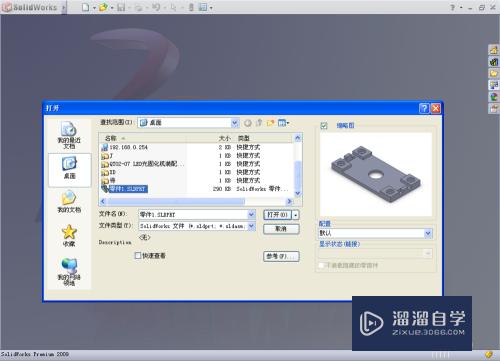The image size is (500, 361).
Task: Click the part preview thumbnail
Action: (x=376, y=174)
